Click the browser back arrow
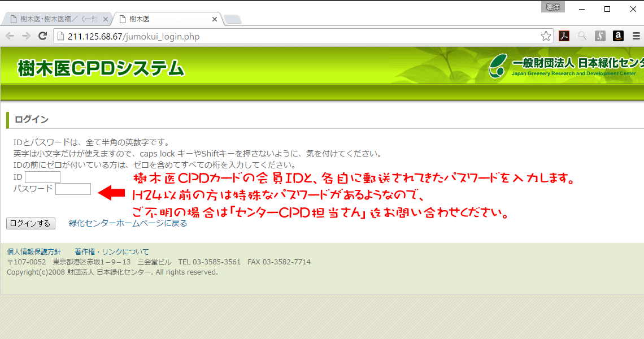This screenshot has width=644, height=339. (x=10, y=36)
